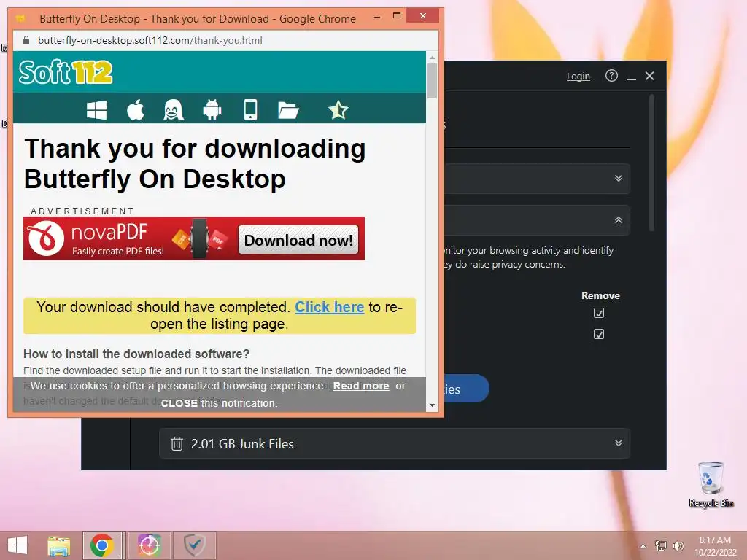
Task: Open help question mark icon in dark app
Action: tap(611, 76)
